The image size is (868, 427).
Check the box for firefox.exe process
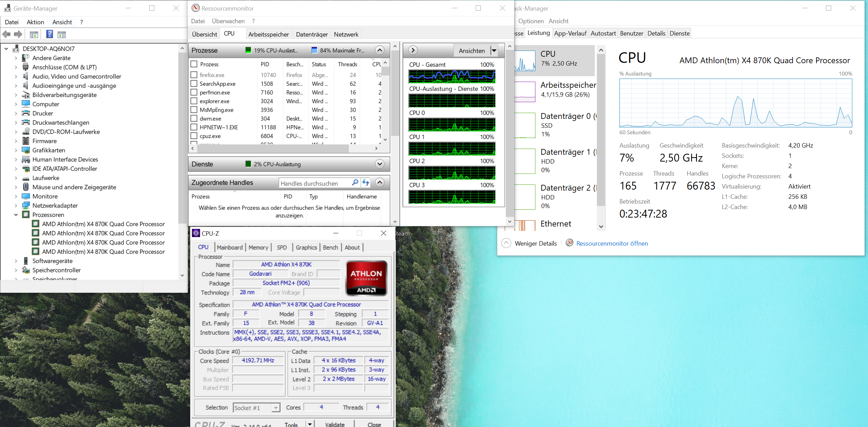click(x=194, y=75)
